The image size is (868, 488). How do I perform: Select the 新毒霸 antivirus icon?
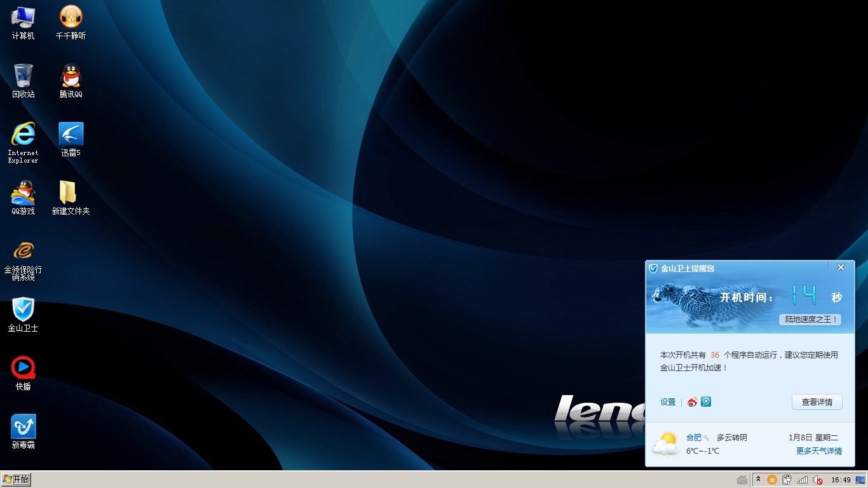click(24, 432)
